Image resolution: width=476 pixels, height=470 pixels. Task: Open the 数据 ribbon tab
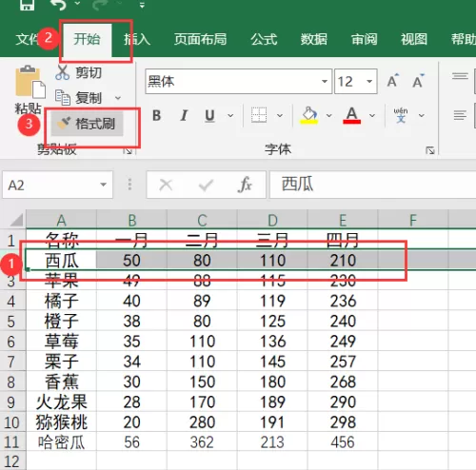pyautogui.click(x=314, y=39)
